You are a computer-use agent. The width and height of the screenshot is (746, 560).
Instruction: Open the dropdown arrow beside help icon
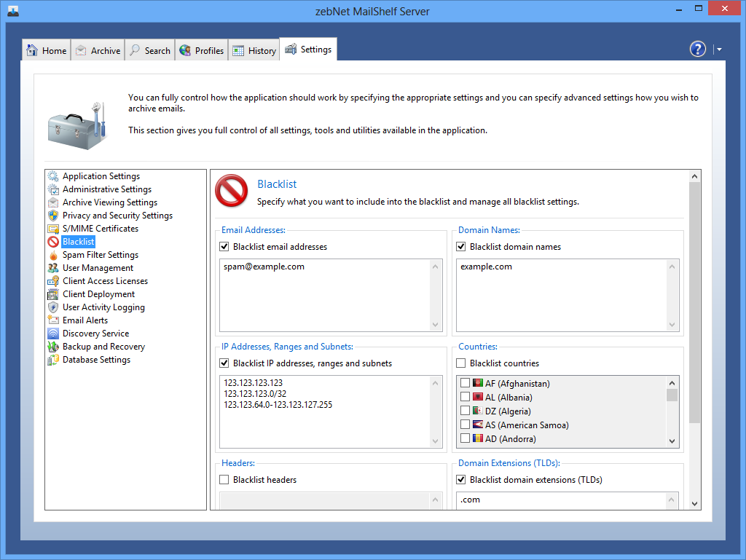tap(719, 50)
